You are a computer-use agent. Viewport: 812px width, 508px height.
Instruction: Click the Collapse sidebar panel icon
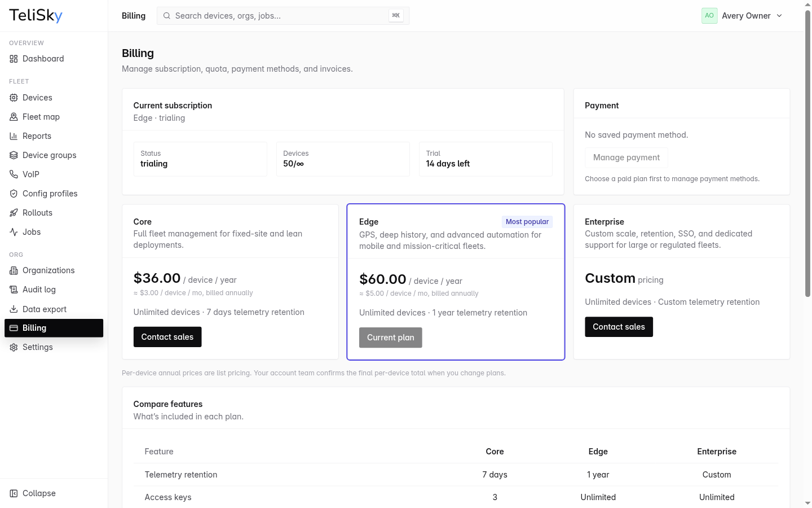pyautogui.click(x=14, y=493)
